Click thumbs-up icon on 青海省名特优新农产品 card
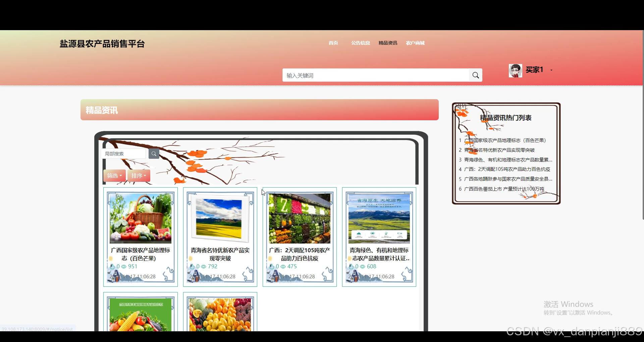Image resolution: width=644 pixels, height=342 pixels. tap(192, 267)
